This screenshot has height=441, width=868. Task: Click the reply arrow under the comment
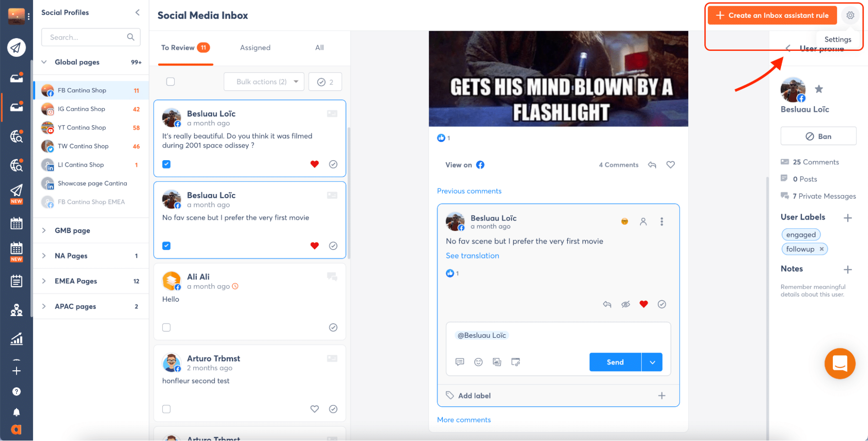click(607, 304)
